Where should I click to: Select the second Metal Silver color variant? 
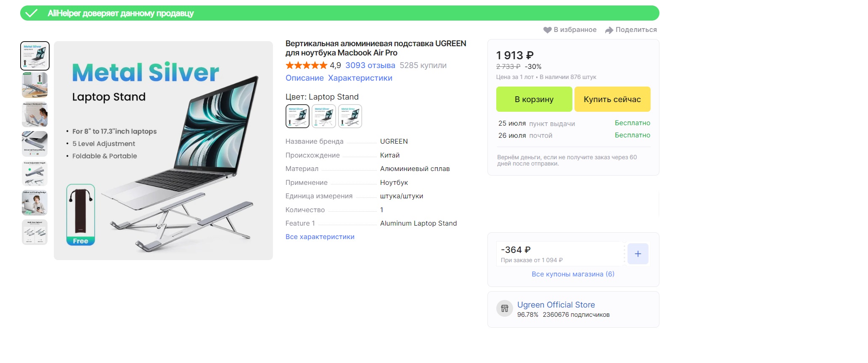point(324,116)
